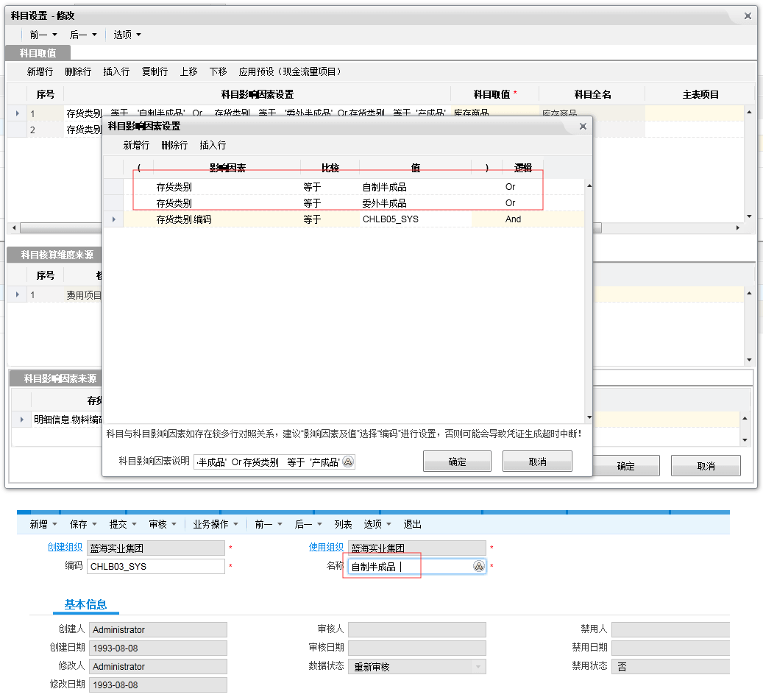763x700 pixels.
Task: Click the multi-language icon in the 名称 field
Action: click(478, 566)
